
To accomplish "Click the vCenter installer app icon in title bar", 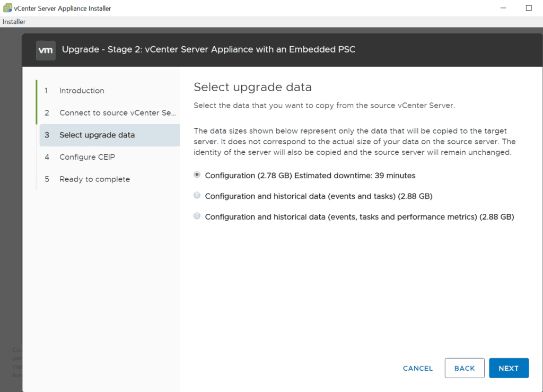I will point(7,7).
